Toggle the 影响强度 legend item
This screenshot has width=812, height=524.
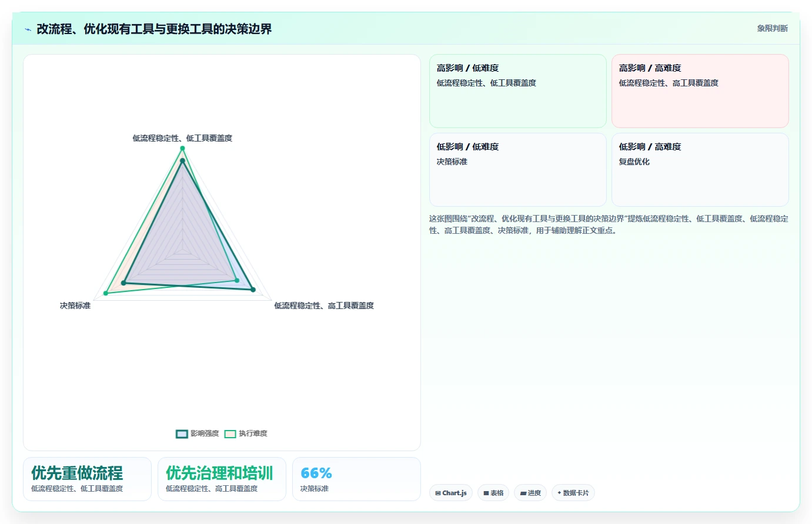tap(198, 434)
